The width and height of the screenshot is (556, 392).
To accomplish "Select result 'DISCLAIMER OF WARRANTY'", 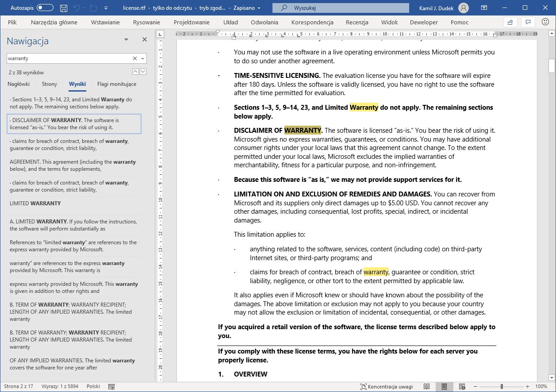I will pyautogui.click(x=74, y=124).
